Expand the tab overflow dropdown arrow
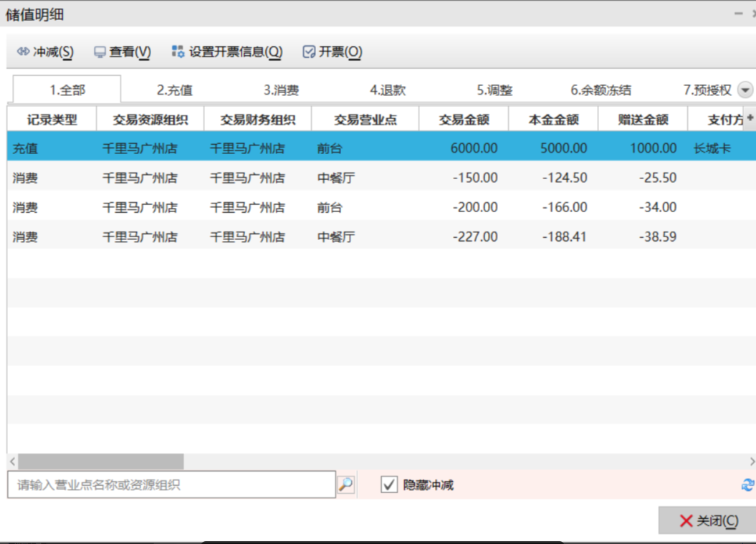The image size is (756, 544). pyautogui.click(x=745, y=90)
